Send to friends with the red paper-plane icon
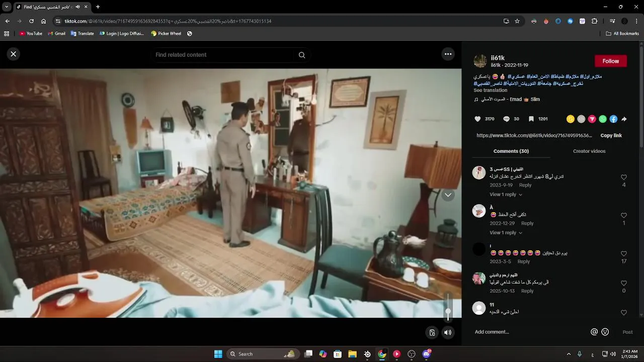The image size is (644, 362). tap(592, 119)
